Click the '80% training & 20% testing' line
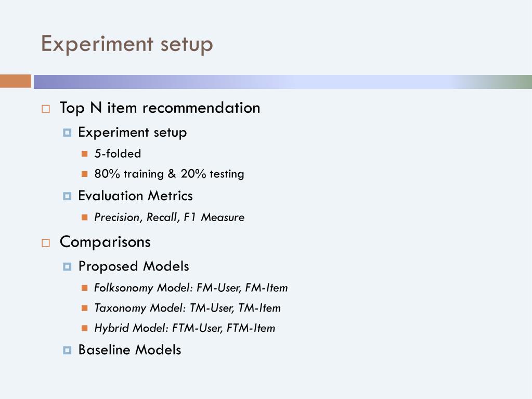The image size is (532, 399). [169, 174]
